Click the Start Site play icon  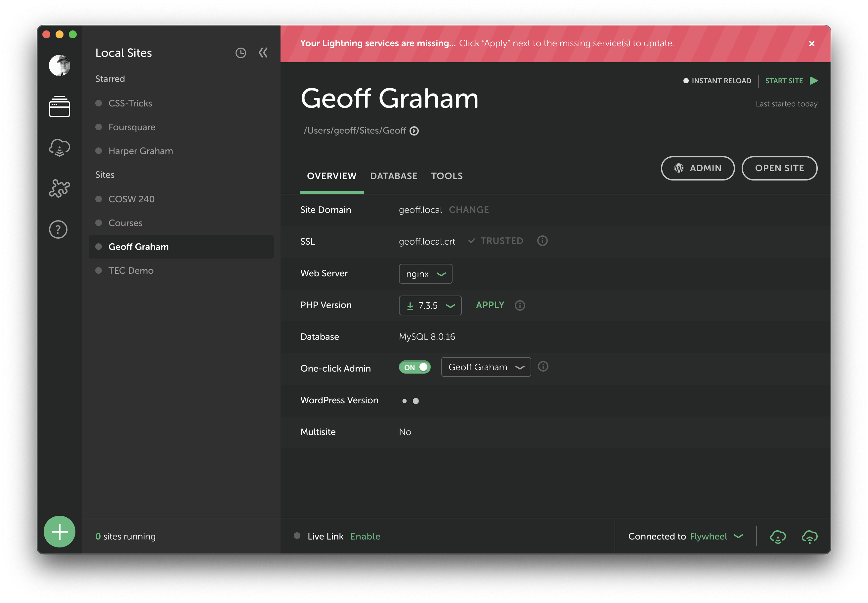click(x=814, y=80)
